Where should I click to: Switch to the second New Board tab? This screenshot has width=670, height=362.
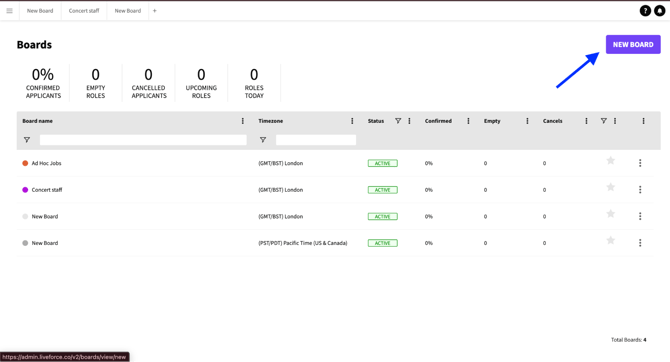click(128, 11)
